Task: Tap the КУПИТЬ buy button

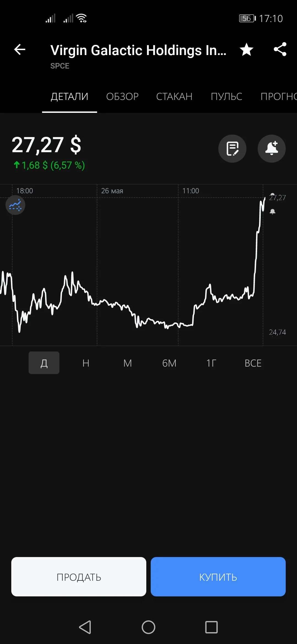Action: click(218, 577)
